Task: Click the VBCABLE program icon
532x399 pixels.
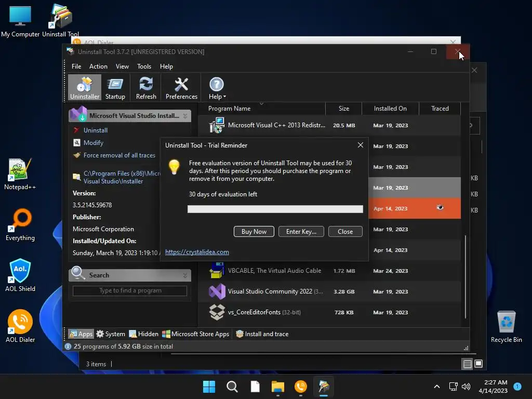Action: 217,270
